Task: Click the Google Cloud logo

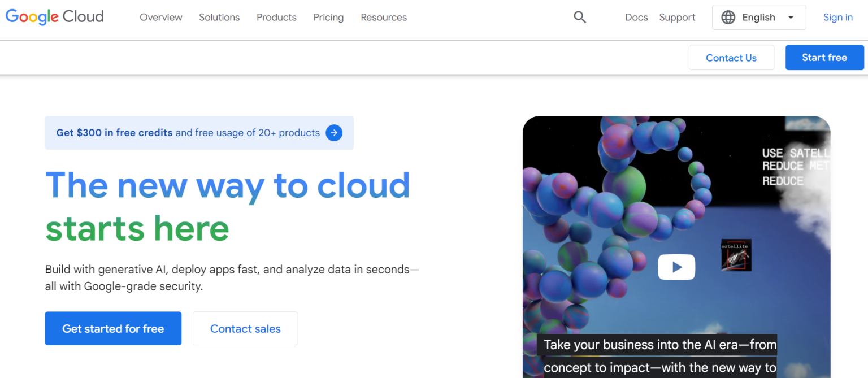Action: (54, 17)
